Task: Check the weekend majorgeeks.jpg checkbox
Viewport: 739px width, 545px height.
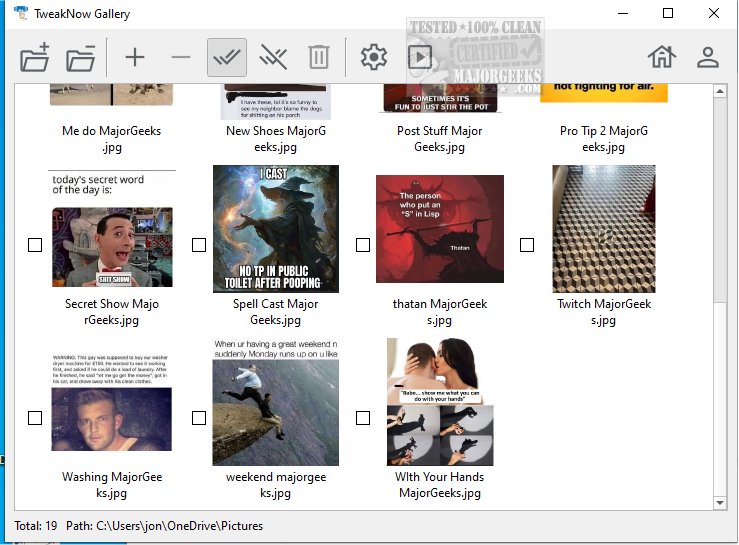Action: click(199, 418)
